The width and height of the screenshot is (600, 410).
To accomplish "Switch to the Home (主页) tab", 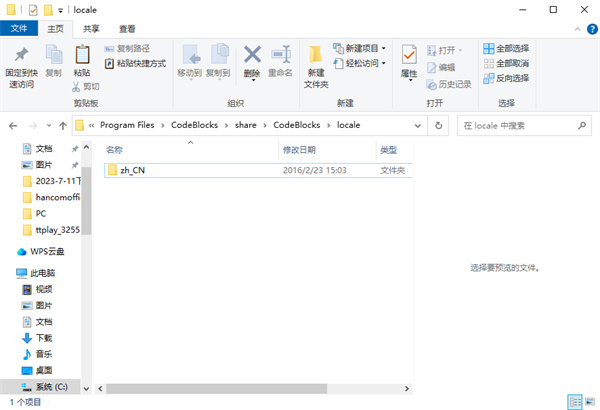I will (x=55, y=29).
